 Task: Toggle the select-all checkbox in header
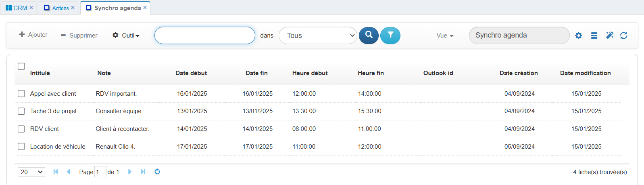click(x=21, y=66)
